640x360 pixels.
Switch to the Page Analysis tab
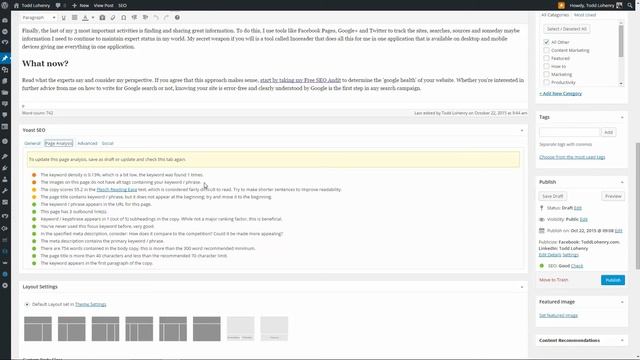point(59,143)
